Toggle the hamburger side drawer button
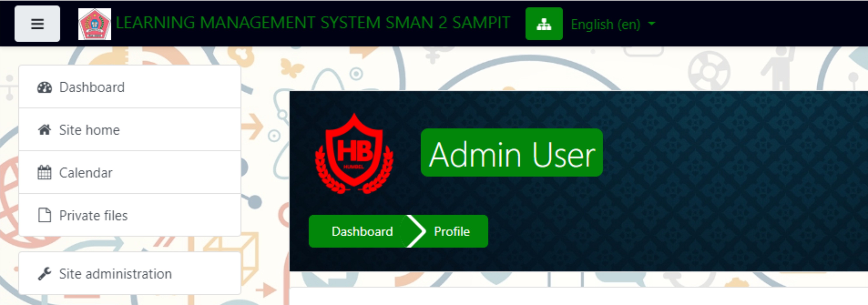This screenshot has height=305, width=868. coord(37,24)
